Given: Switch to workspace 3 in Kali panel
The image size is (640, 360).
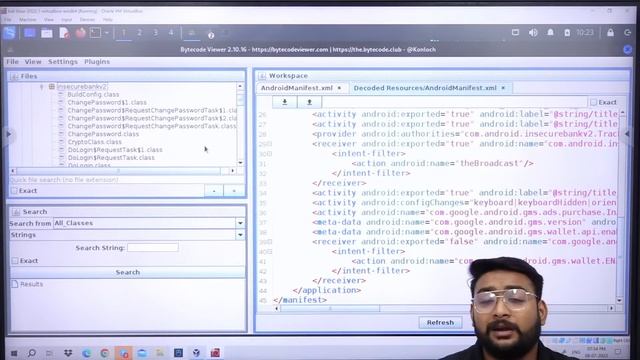Looking at the screenshot, I should coord(156,33).
